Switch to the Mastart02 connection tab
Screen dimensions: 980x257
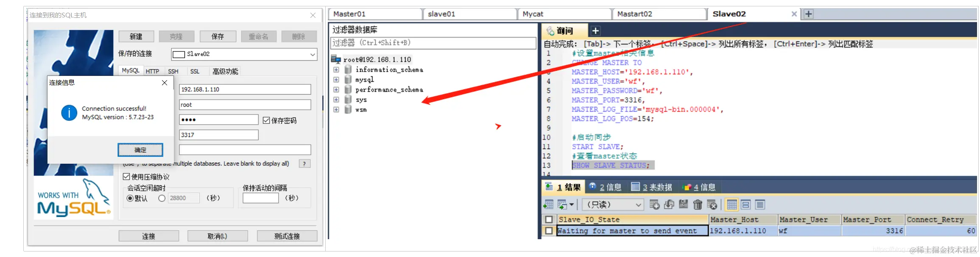(660, 14)
